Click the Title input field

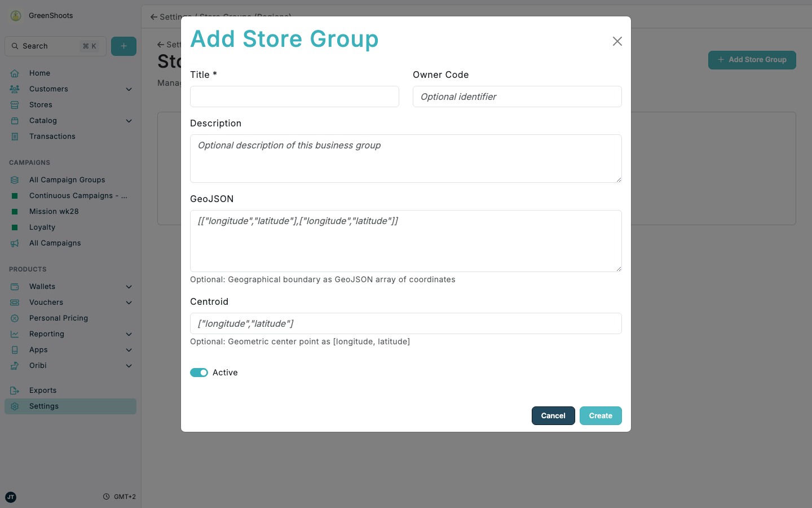(294, 97)
